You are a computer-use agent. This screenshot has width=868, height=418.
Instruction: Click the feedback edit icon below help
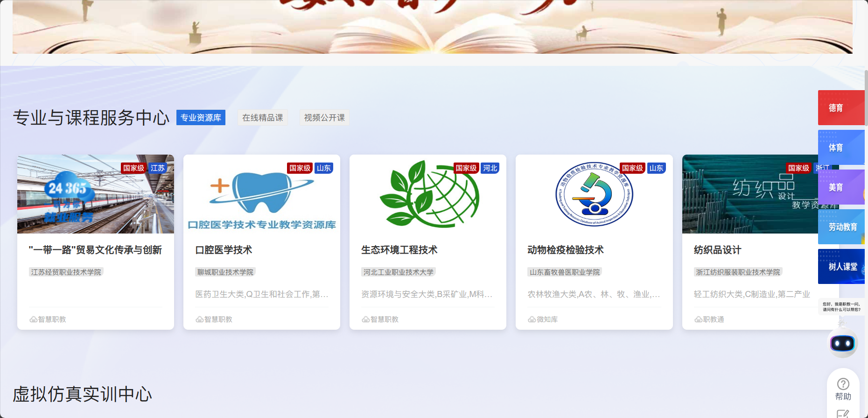pyautogui.click(x=843, y=413)
